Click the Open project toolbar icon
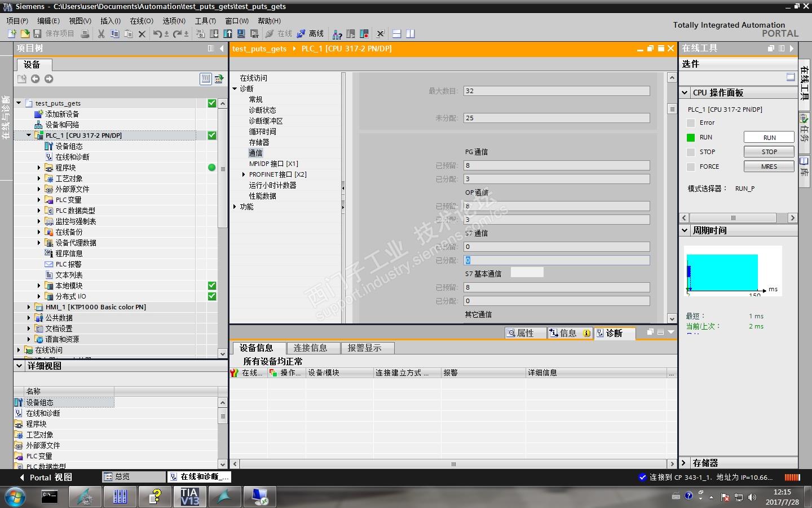 25,34
